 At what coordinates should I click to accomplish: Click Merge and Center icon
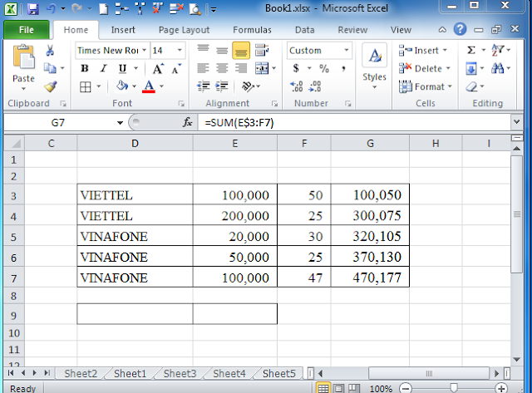coord(262,68)
